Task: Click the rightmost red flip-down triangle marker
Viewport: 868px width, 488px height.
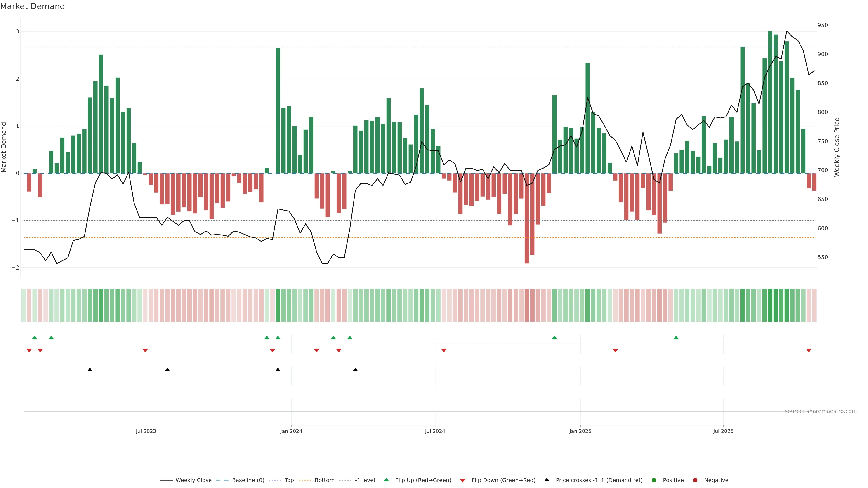Action: coord(809,351)
